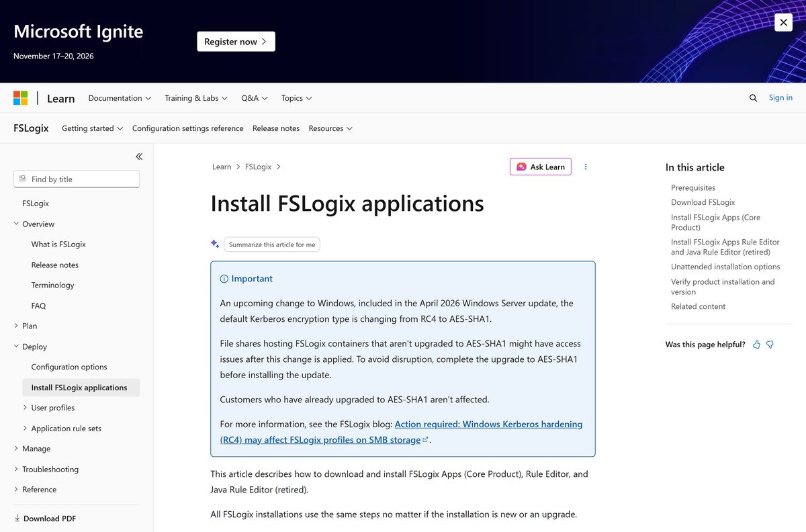This screenshot has width=806, height=532.
Task: Jump to Verify product installation and version
Action: click(x=723, y=287)
